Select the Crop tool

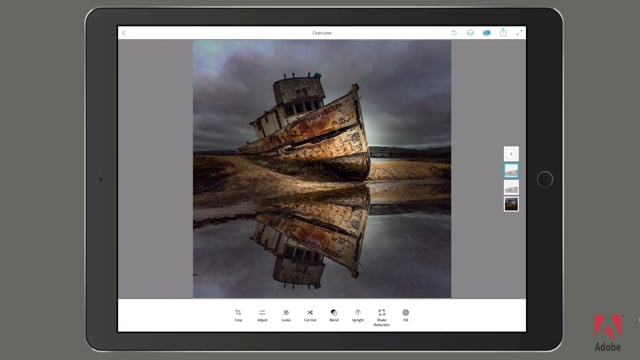tap(238, 316)
